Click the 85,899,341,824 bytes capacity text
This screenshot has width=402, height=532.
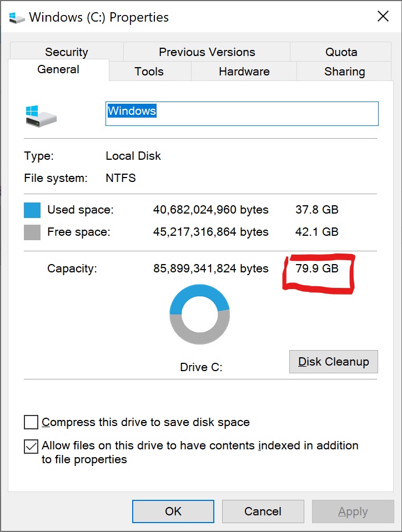[210, 268]
